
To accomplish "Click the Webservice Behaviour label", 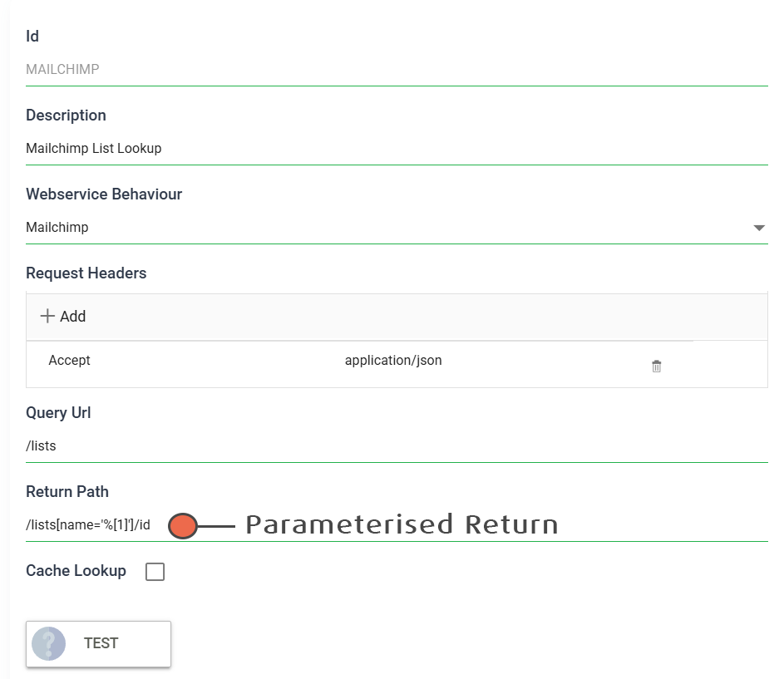I will coord(104,194).
